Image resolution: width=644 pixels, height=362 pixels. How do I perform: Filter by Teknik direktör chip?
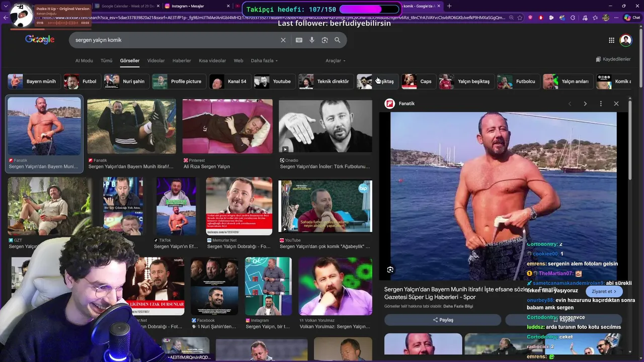coord(326,81)
